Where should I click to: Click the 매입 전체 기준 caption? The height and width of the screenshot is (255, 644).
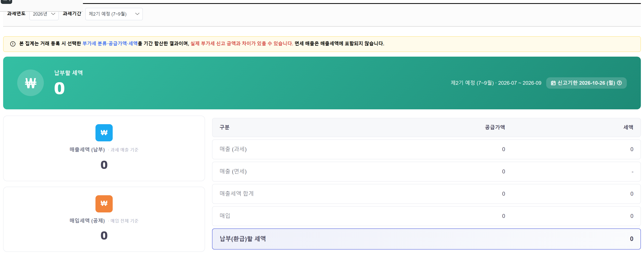point(124,221)
